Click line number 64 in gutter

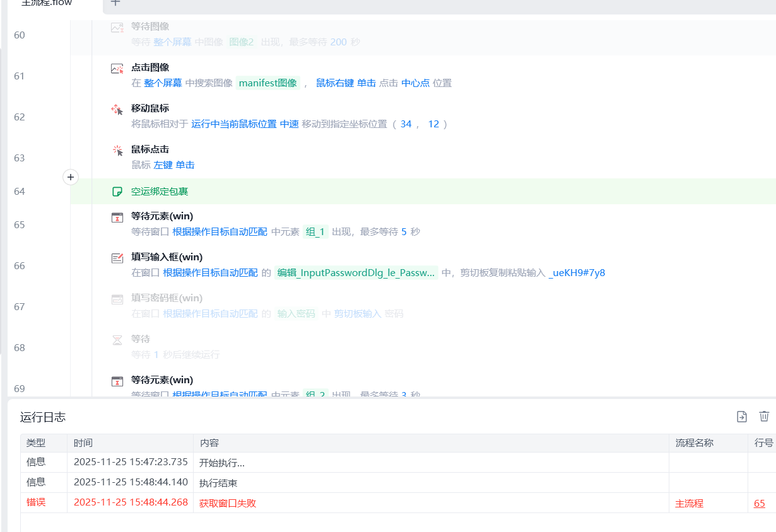point(20,191)
